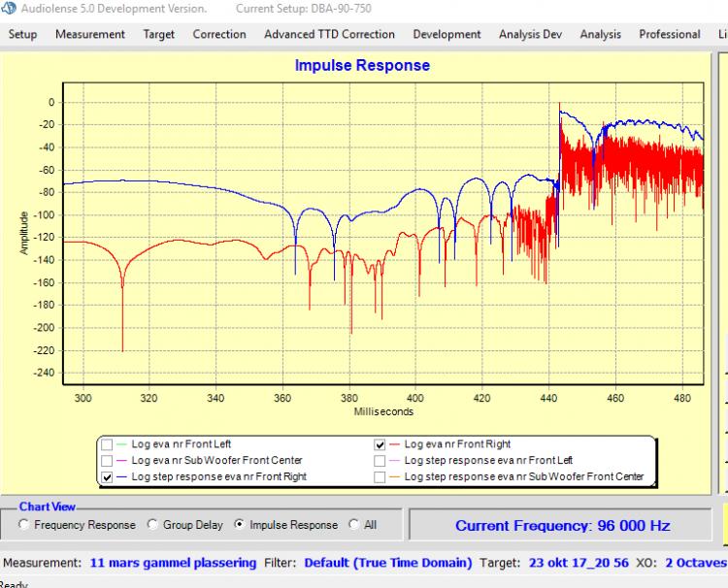Click green line swatch for Front Left
This screenshot has width=728, height=588.
coord(121,444)
